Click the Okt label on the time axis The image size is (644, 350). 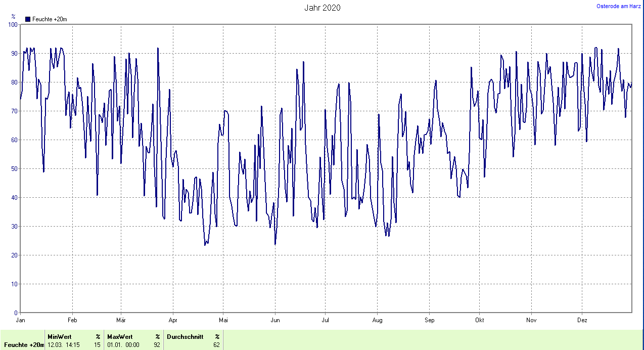click(x=480, y=320)
